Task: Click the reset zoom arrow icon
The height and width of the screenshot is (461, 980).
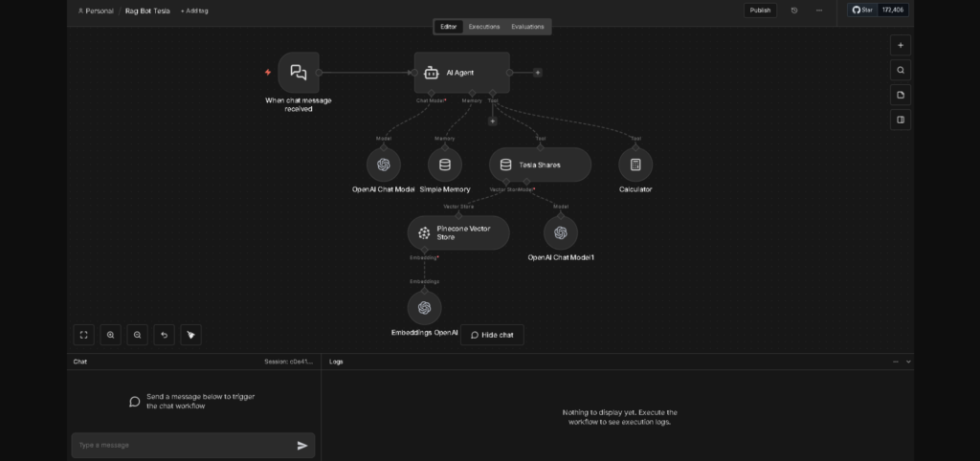Action: coord(165,335)
